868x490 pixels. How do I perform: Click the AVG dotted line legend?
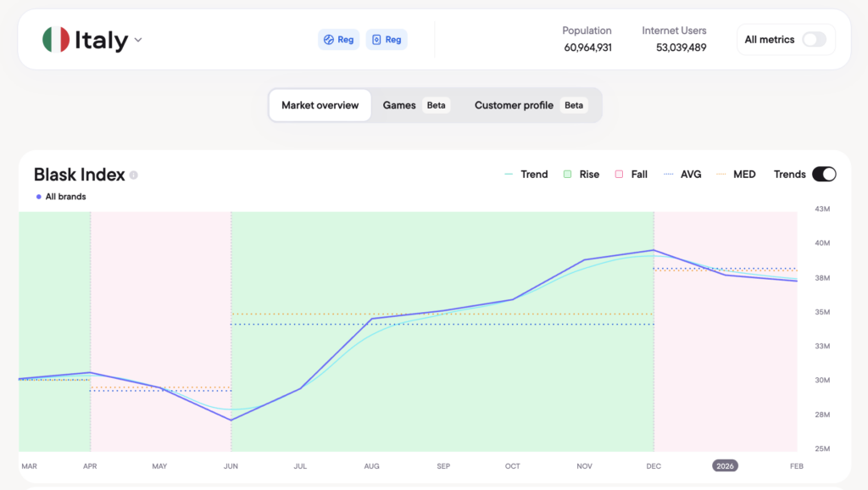point(669,175)
